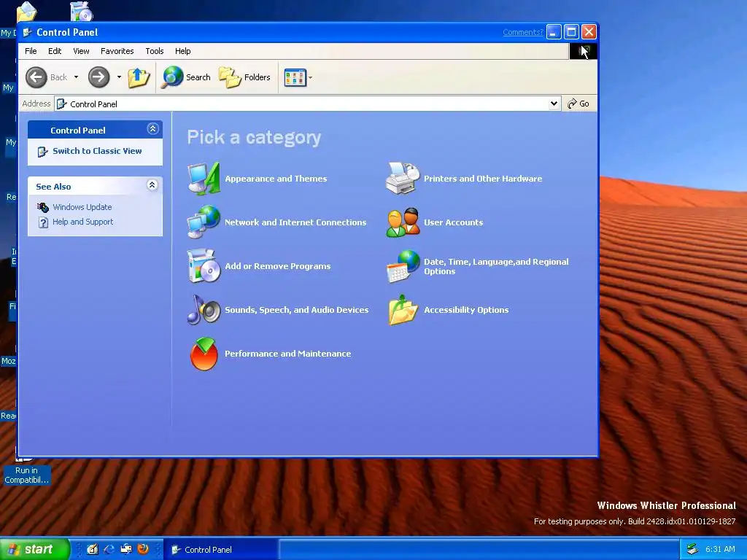Click the Start button
Viewport: 747px width, 560px height.
tap(34, 549)
